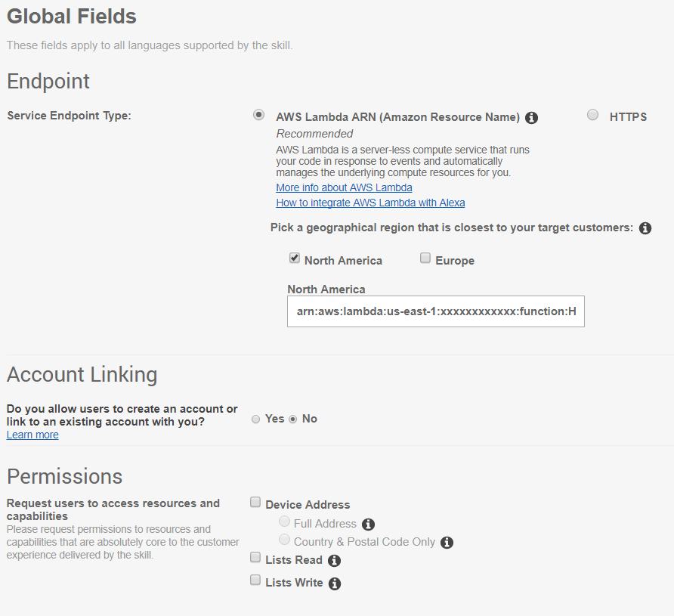Check the Lists Write permission

(x=256, y=581)
